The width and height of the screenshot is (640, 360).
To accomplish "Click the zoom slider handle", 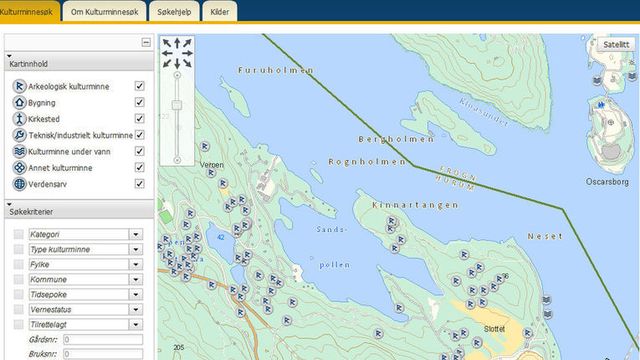I will click(177, 105).
